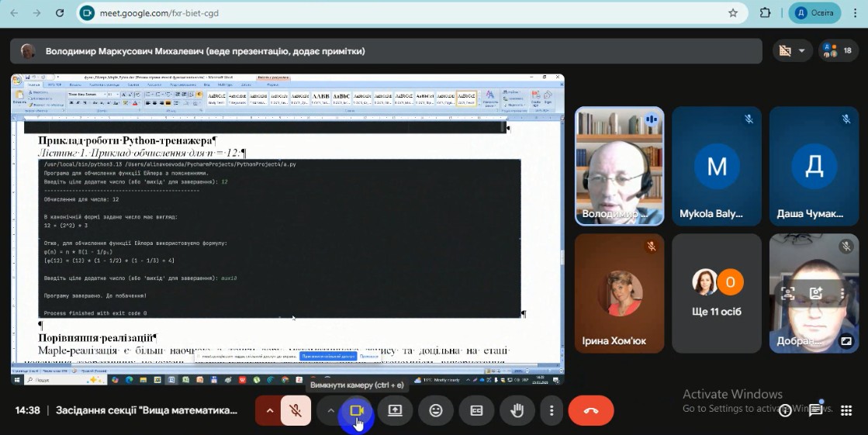Unmute the microphone in Meet toolbar

[x=295, y=411]
